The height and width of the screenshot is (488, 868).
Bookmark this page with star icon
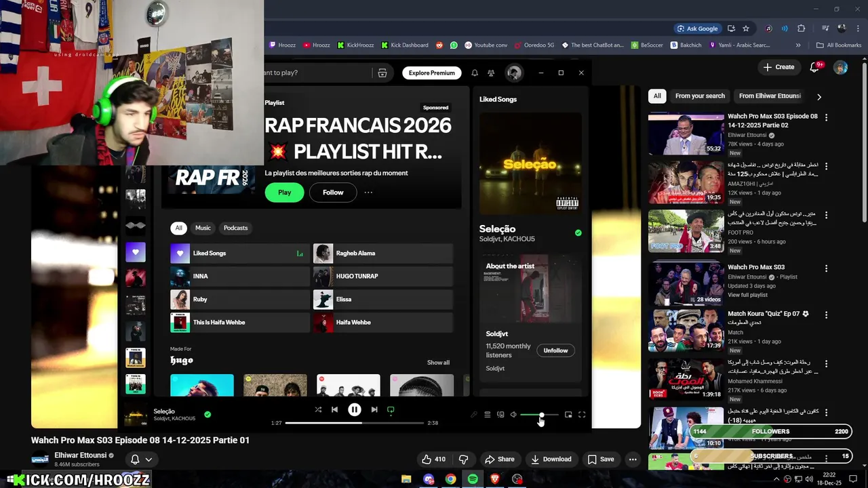click(x=746, y=28)
